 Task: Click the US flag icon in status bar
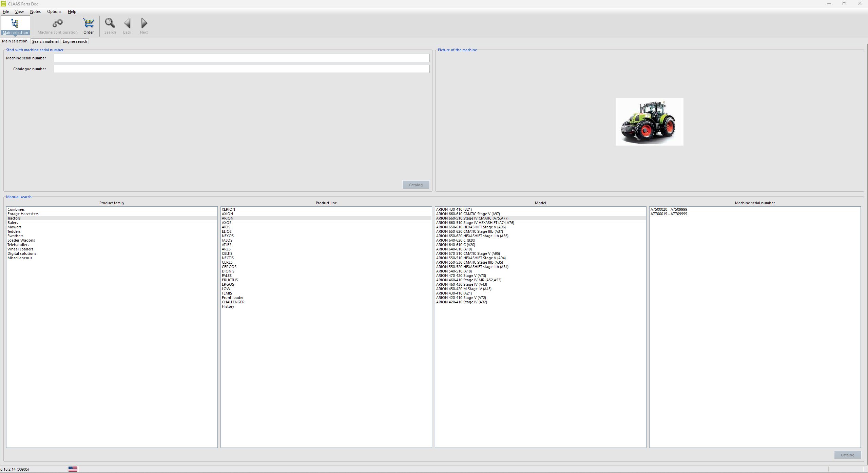click(73, 469)
